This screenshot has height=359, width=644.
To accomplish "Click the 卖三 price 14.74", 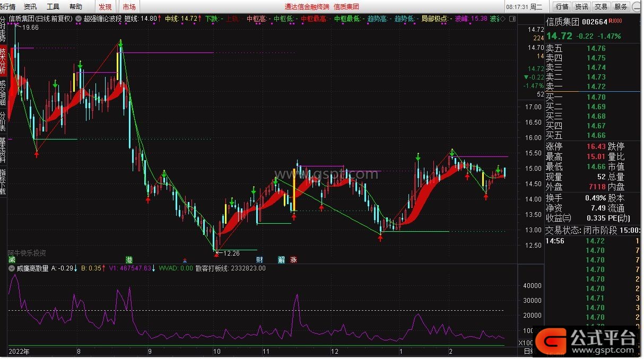I will tap(596, 67).
